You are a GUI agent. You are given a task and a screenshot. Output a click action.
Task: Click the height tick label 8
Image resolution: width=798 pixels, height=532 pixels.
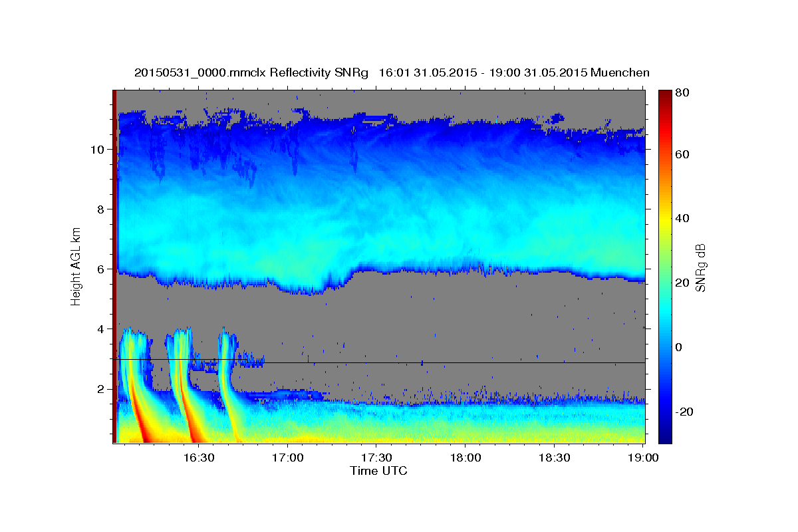101,209
